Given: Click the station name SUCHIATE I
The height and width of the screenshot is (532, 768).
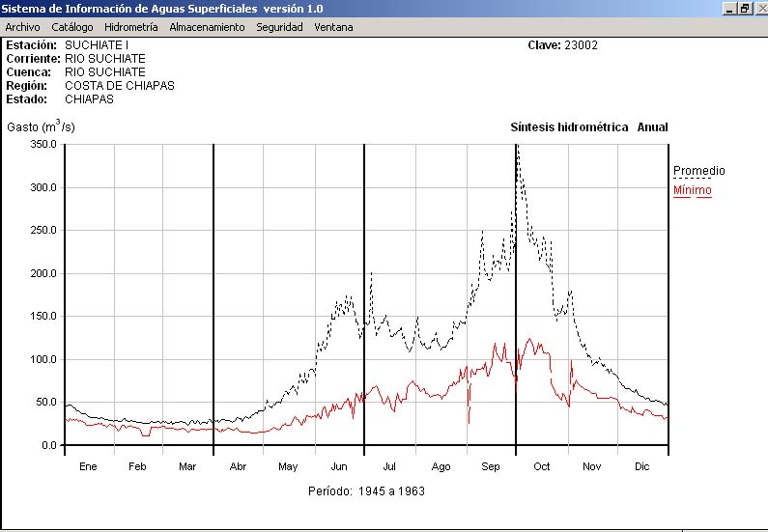Looking at the screenshot, I should click(x=97, y=45).
